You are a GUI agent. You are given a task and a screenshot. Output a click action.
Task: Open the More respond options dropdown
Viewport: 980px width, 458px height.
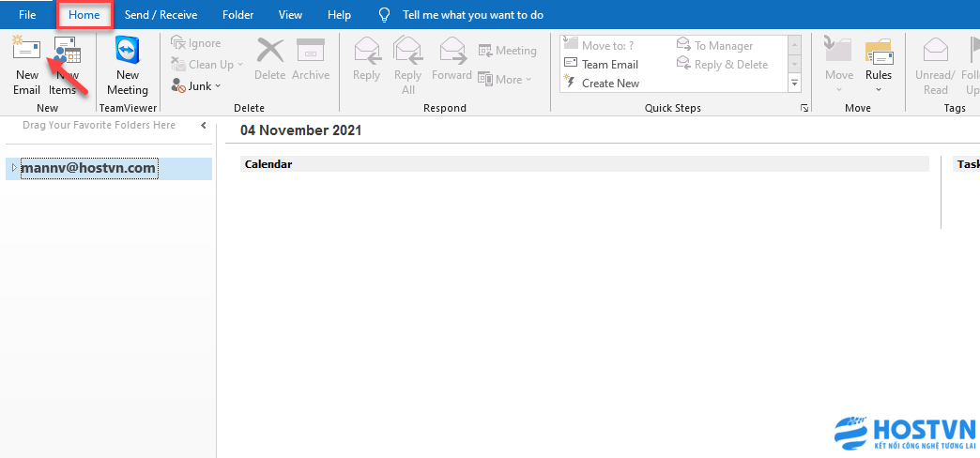(504, 80)
